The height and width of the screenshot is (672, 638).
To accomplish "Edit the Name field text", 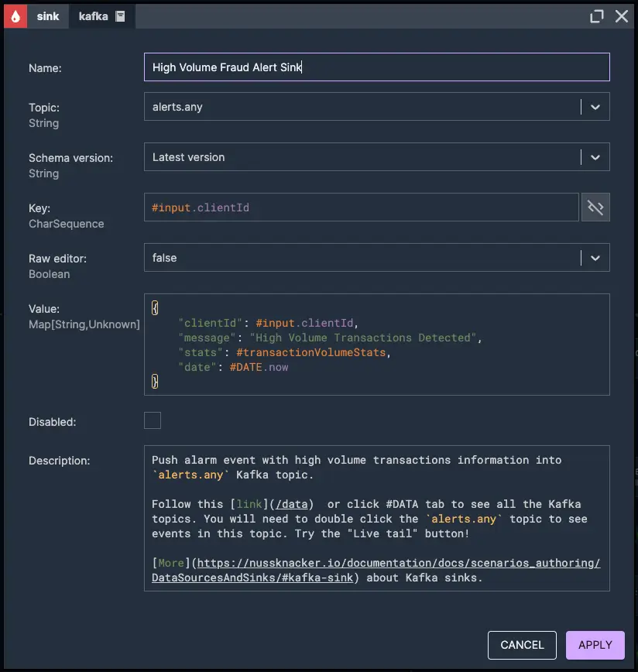I will [x=376, y=67].
